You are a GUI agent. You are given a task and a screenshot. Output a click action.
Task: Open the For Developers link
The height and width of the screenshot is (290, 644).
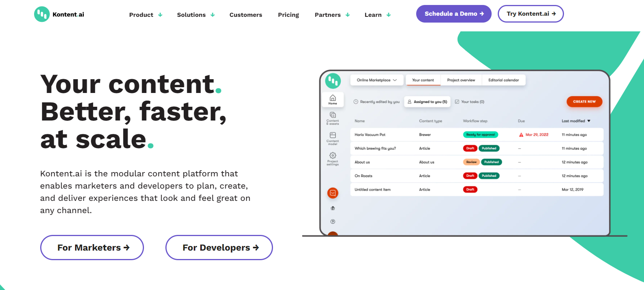pyautogui.click(x=219, y=248)
